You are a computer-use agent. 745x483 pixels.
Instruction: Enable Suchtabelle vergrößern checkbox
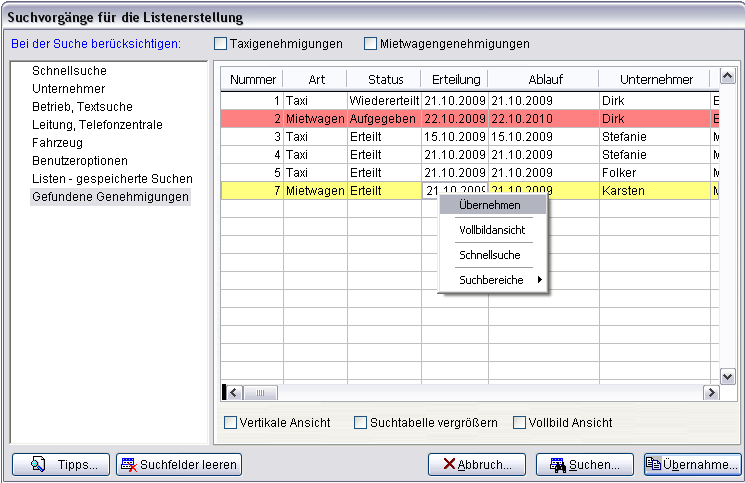pos(361,423)
